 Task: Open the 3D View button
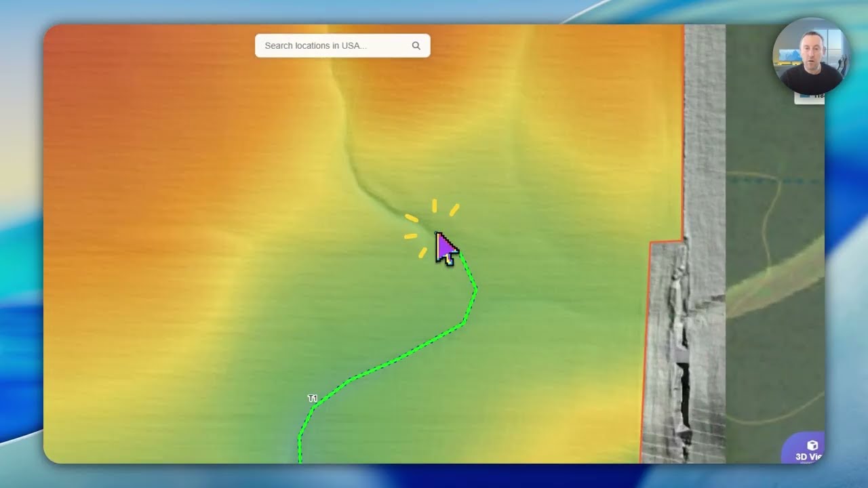tap(804, 449)
